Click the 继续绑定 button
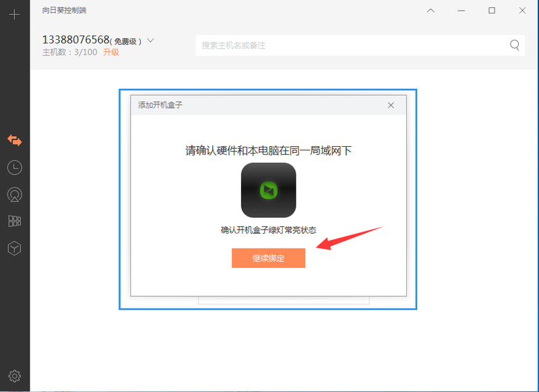 (268, 258)
